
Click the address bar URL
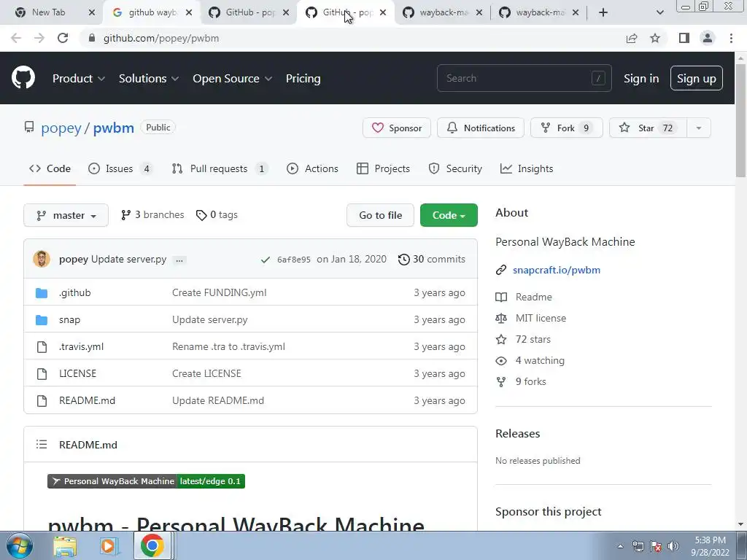tap(161, 38)
